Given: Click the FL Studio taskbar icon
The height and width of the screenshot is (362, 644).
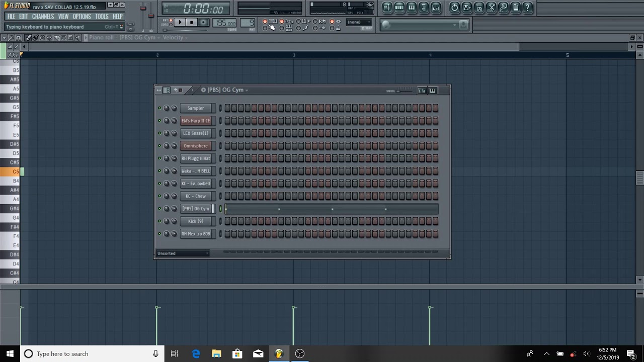Looking at the screenshot, I should pyautogui.click(x=279, y=353).
